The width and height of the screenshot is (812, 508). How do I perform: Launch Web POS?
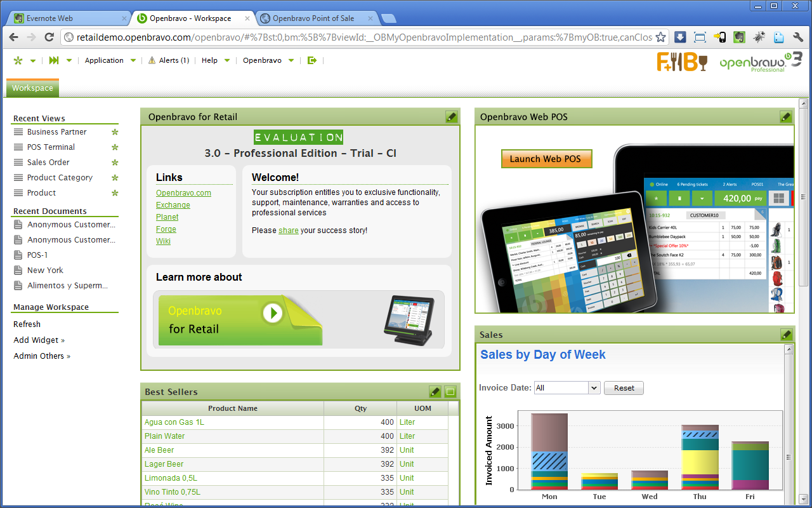(x=546, y=159)
